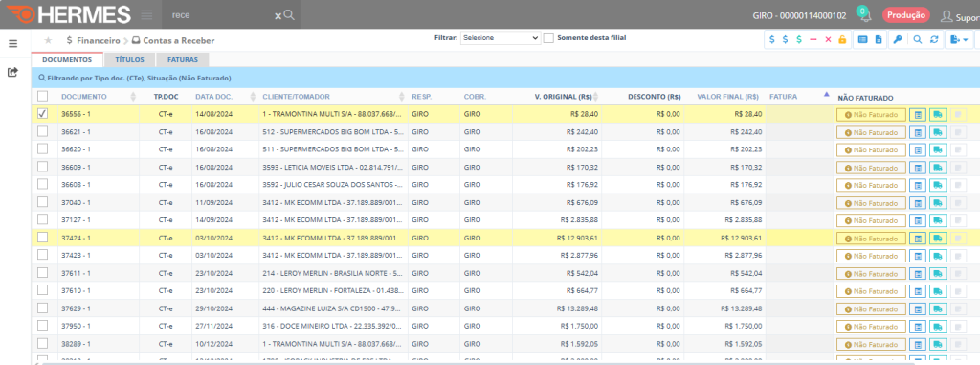Open details icon for document 38289 - 1

click(918, 344)
